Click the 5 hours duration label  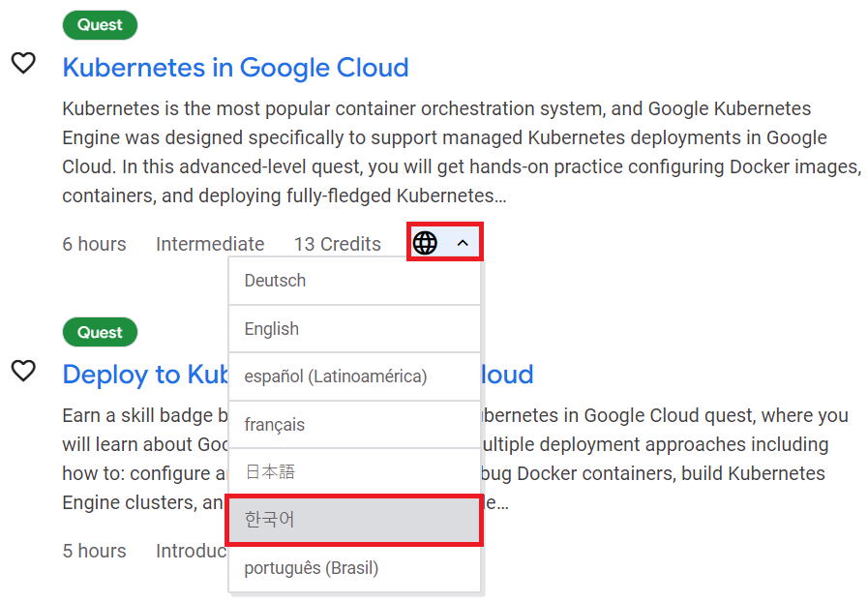[94, 551]
